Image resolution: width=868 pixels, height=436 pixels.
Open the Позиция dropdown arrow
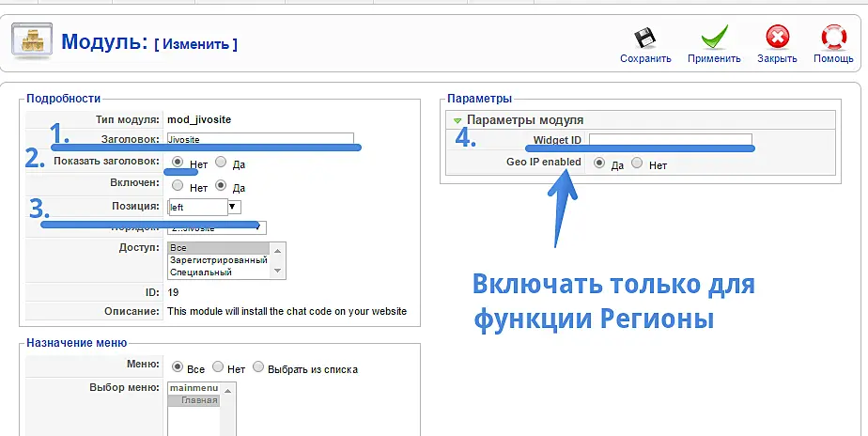pos(234,207)
